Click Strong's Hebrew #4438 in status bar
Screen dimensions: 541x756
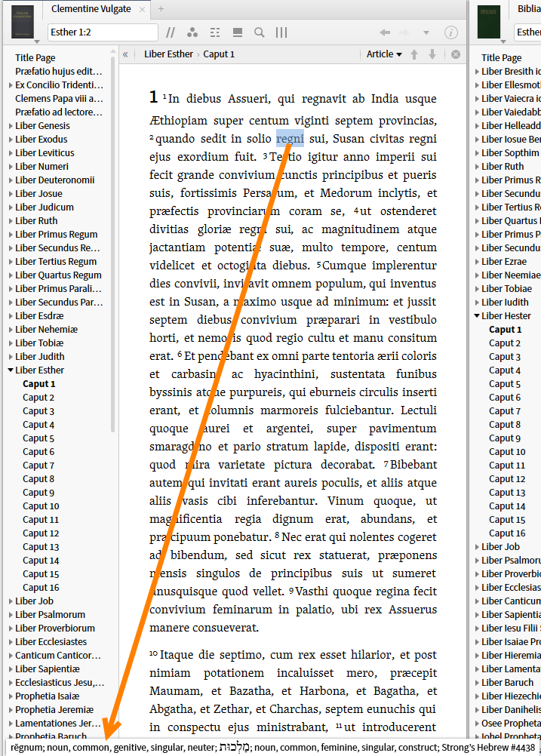click(x=488, y=747)
